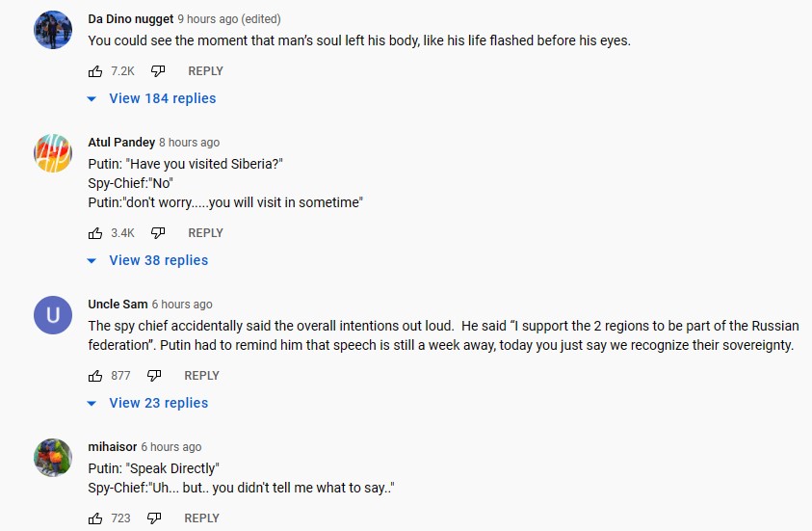Thumbs down Uncle Sam's comment
This screenshot has width=812, height=531.
point(155,376)
